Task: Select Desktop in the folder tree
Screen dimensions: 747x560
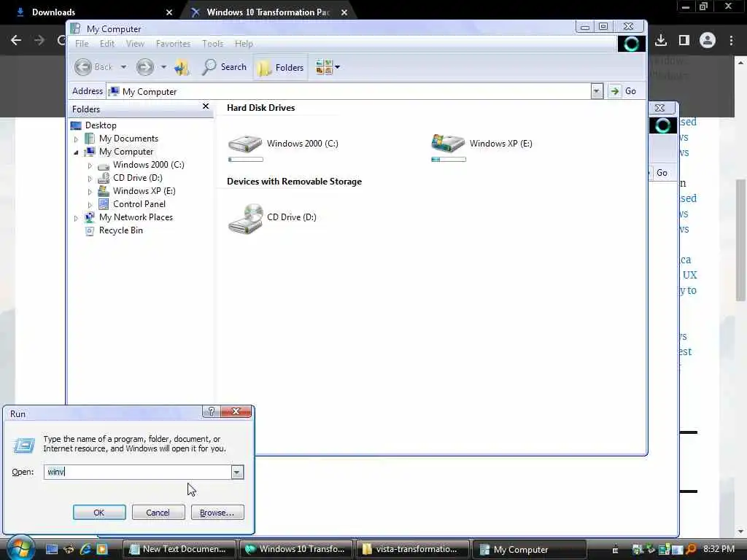Action: [101, 125]
